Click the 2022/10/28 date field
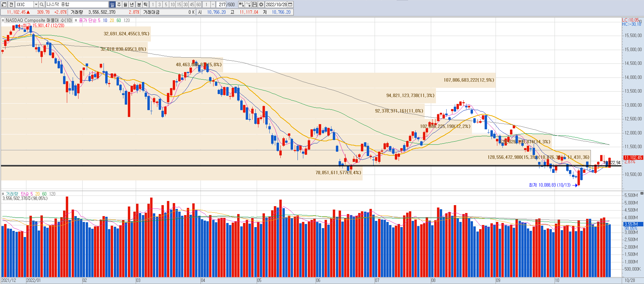Viewport: 644px width, 284px height. (276, 4)
